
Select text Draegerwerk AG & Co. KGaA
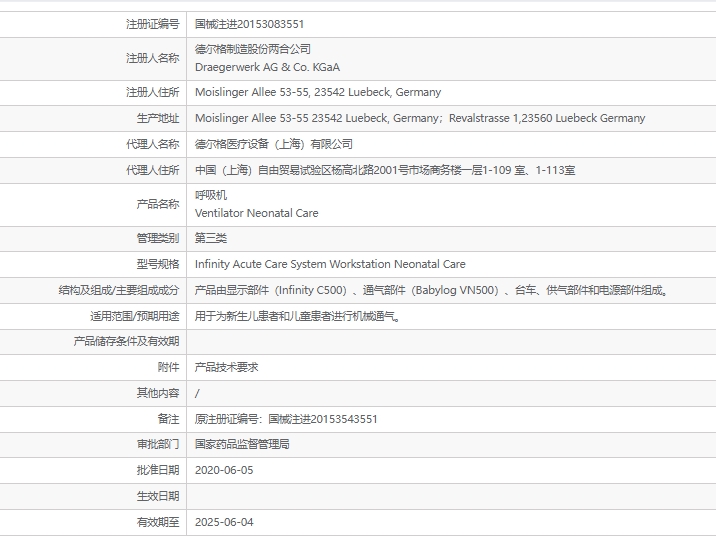[x=268, y=67]
